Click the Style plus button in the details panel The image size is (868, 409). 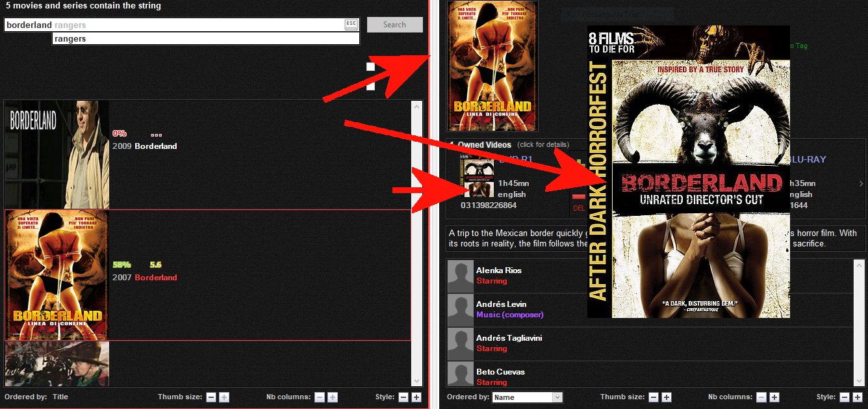(858, 397)
